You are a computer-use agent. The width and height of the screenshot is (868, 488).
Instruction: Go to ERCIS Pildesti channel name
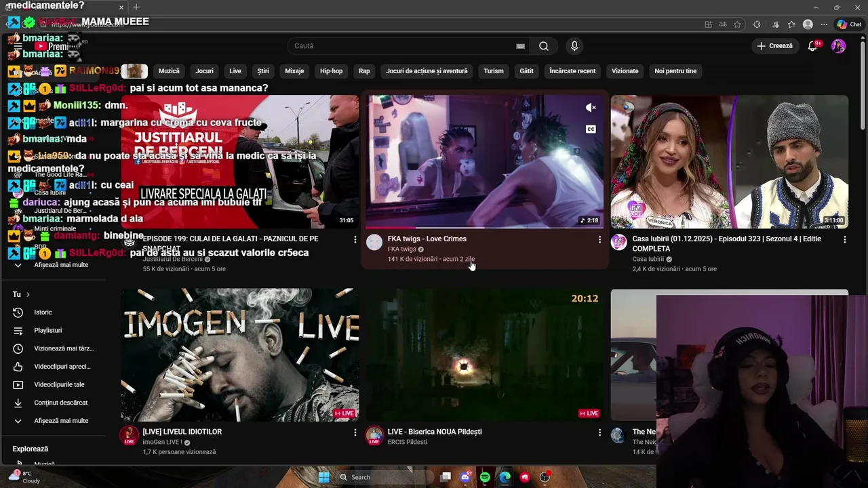pos(408,442)
